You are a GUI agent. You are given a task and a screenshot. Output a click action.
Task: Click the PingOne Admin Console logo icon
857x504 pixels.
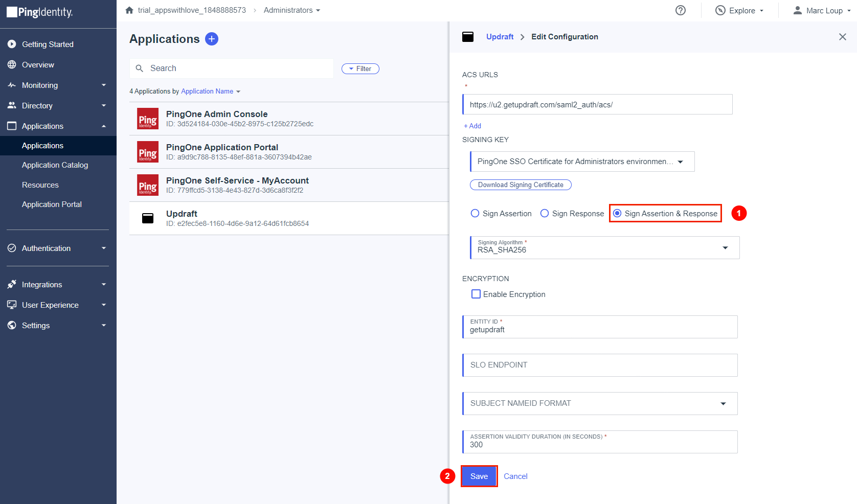tap(148, 119)
